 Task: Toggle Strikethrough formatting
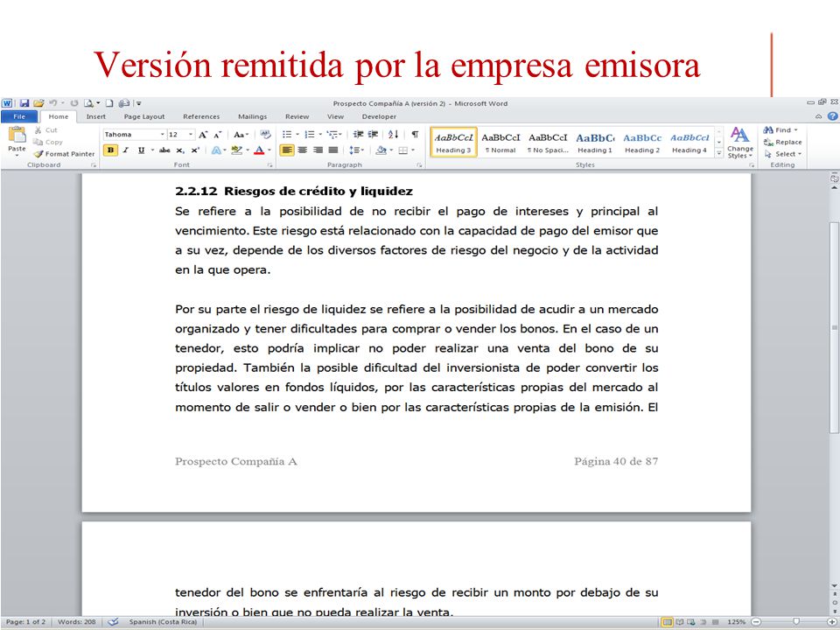(165, 150)
